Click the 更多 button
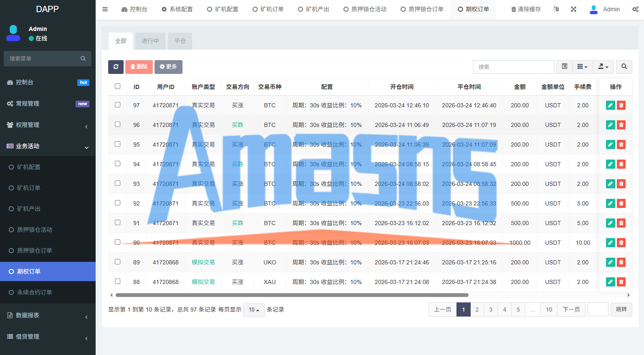644x355 pixels. click(168, 67)
